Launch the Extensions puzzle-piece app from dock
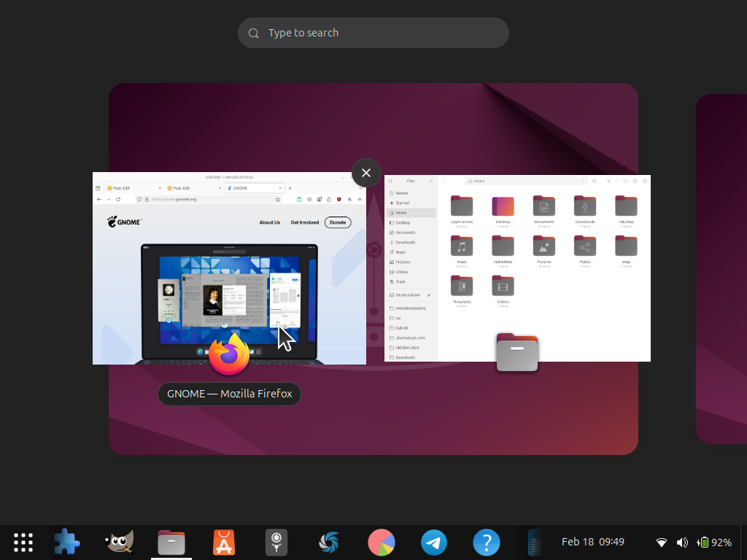 [66, 542]
